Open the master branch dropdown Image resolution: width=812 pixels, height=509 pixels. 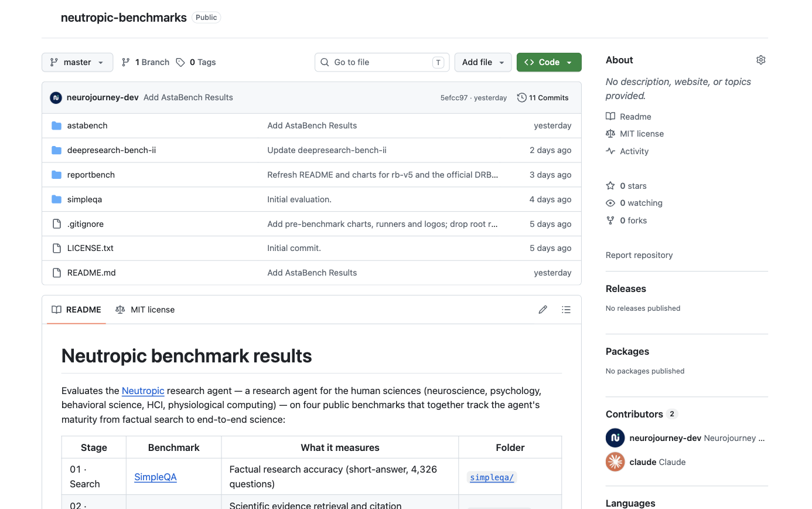77,62
